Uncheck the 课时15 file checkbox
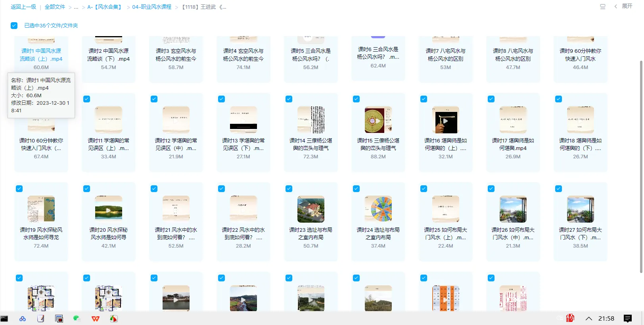The height and width of the screenshot is (325, 644). pyautogui.click(x=356, y=99)
